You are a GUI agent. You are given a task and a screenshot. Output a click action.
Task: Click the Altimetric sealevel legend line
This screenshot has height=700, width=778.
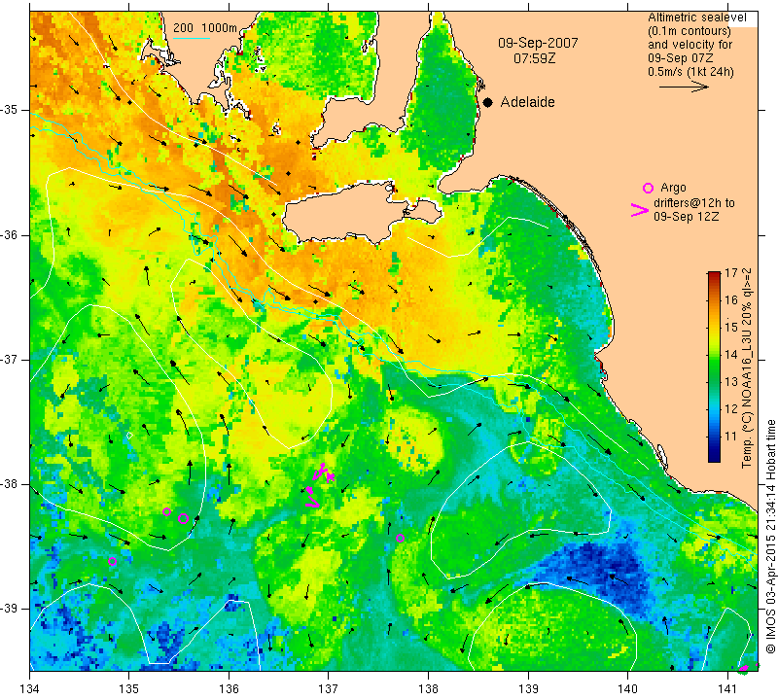coord(697,17)
